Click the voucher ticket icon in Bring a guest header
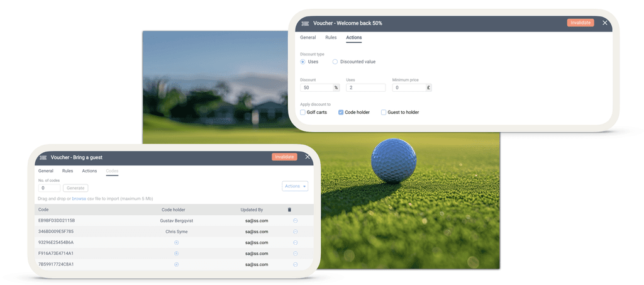 (x=43, y=157)
